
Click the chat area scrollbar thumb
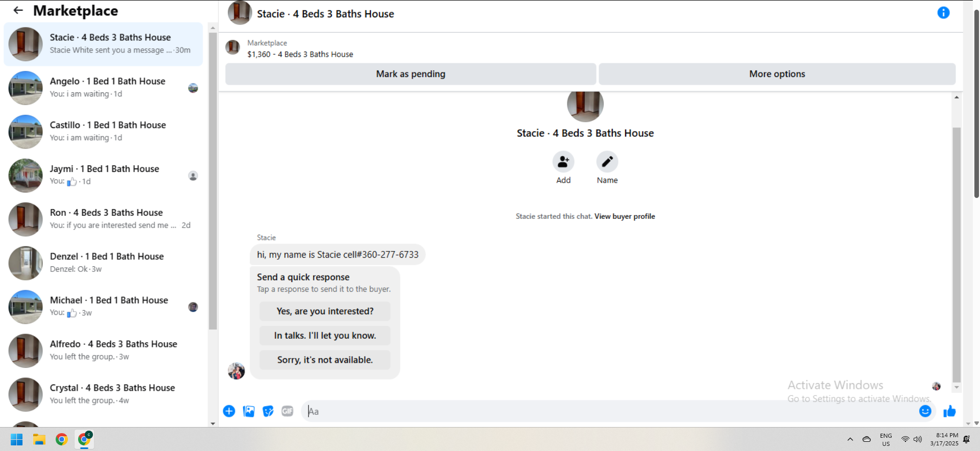point(957,255)
